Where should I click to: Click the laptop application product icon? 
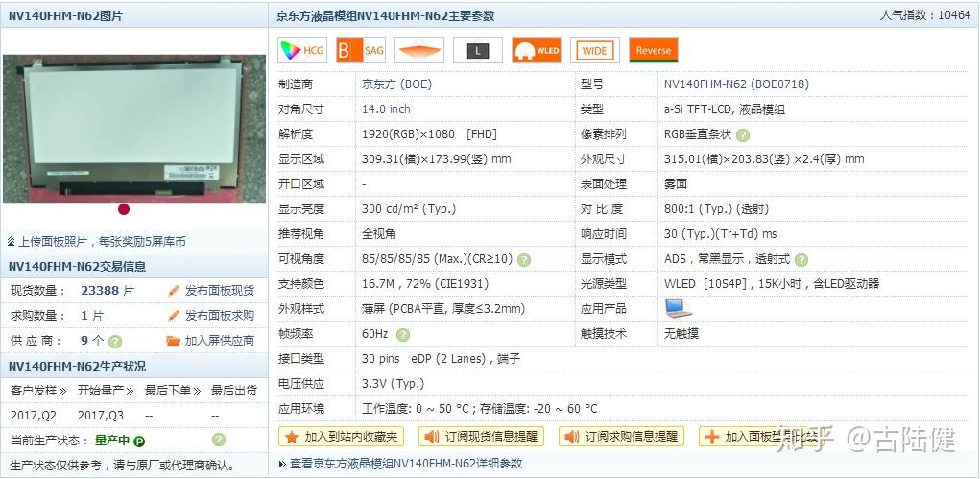click(679, 308)
